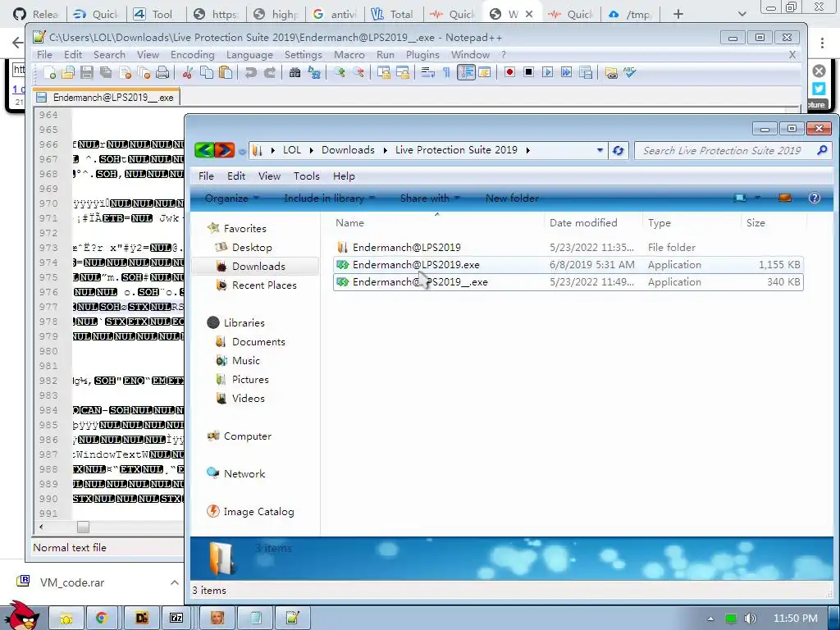Toggle indent guide icon in Notepad++

466,72
